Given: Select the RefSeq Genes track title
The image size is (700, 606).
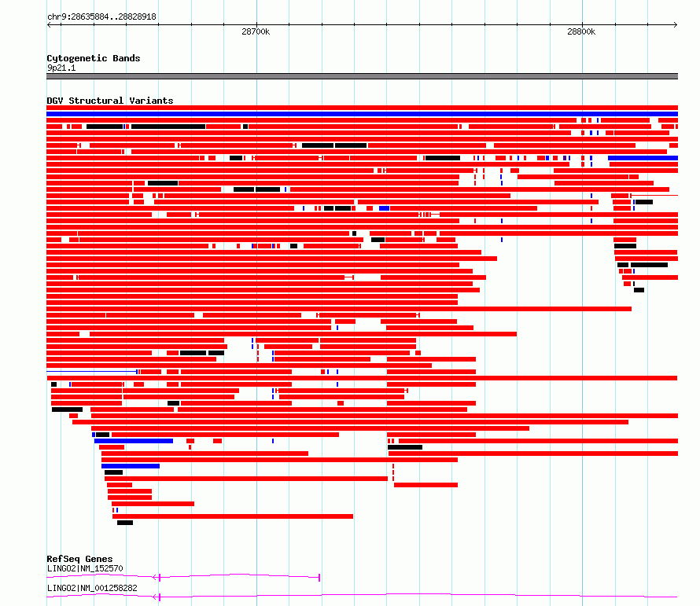Looking at the screenshot, I should coord(79,559).
